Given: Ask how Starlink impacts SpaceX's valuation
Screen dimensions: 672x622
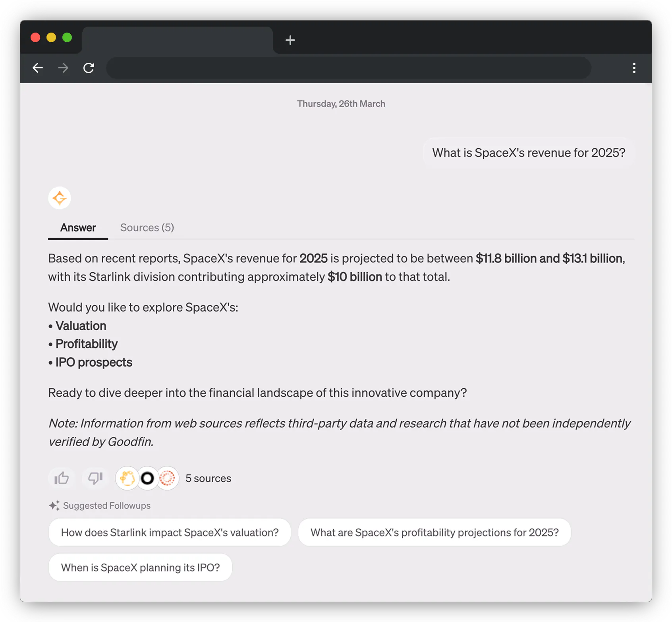Looking at the screenshot, I should 170,532.
